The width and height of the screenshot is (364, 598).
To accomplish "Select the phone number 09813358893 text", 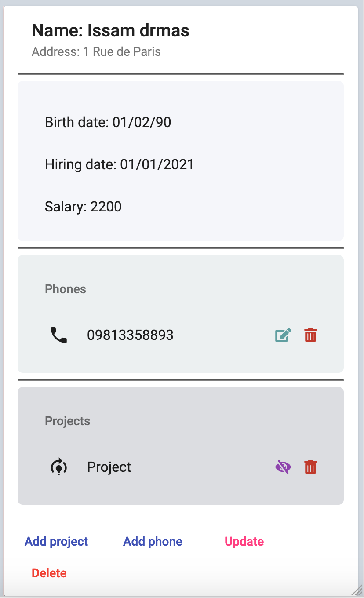I will coord(130,335).
